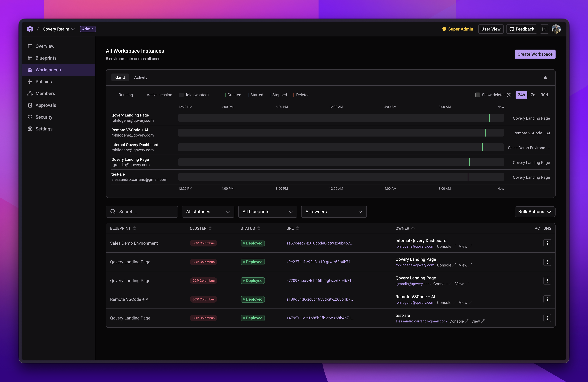Click the workspace search field
Screen dimensions: 588x382
tap(142, 212)
